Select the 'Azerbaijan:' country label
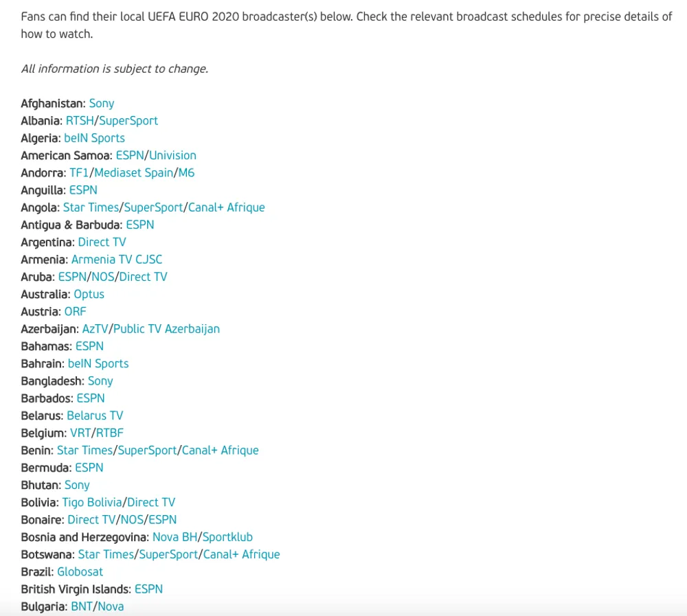Screen dimensions: 687x616 50,329
